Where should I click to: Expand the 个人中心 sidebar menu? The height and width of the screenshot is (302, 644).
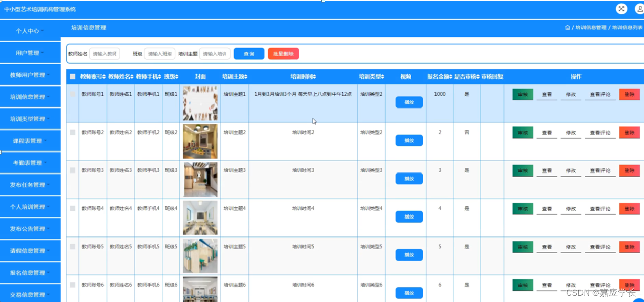click(x=30, y=31)
